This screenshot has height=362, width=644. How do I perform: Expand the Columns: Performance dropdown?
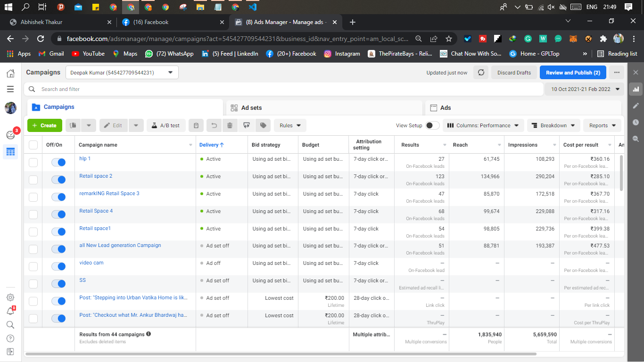point(483,125)
